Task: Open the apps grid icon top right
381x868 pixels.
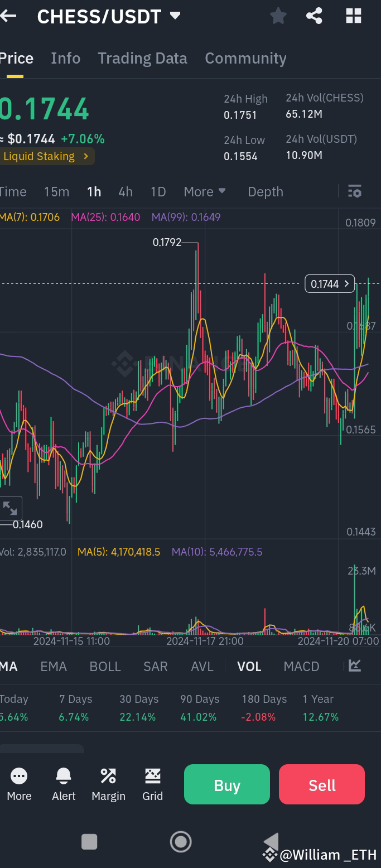Action: click(x=353, y=16)
